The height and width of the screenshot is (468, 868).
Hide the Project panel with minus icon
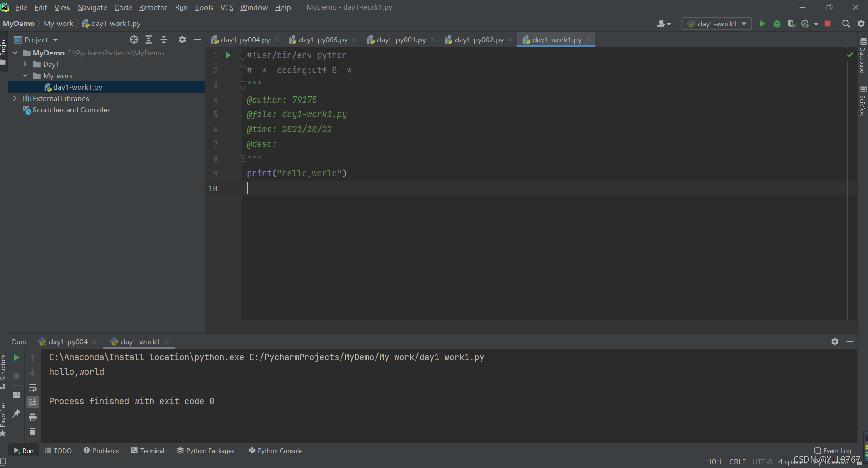(x=197, y=40)
